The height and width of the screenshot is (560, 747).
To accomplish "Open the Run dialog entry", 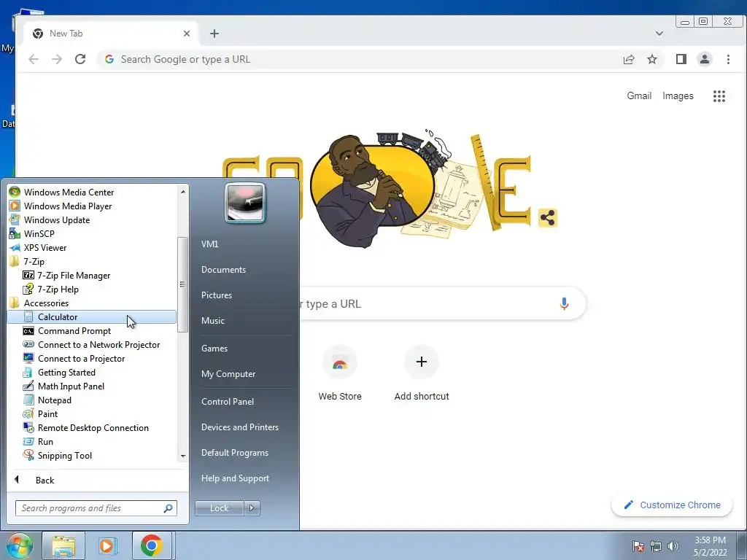I will point(91,441).
